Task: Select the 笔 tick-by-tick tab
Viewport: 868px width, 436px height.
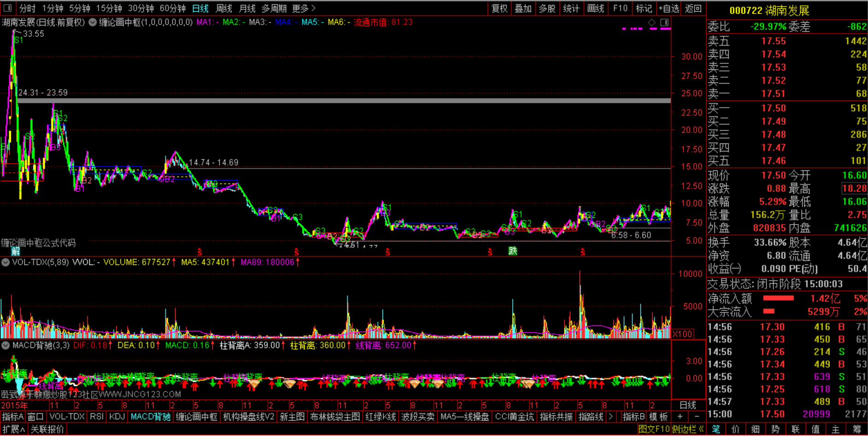Action: point(716,429)
